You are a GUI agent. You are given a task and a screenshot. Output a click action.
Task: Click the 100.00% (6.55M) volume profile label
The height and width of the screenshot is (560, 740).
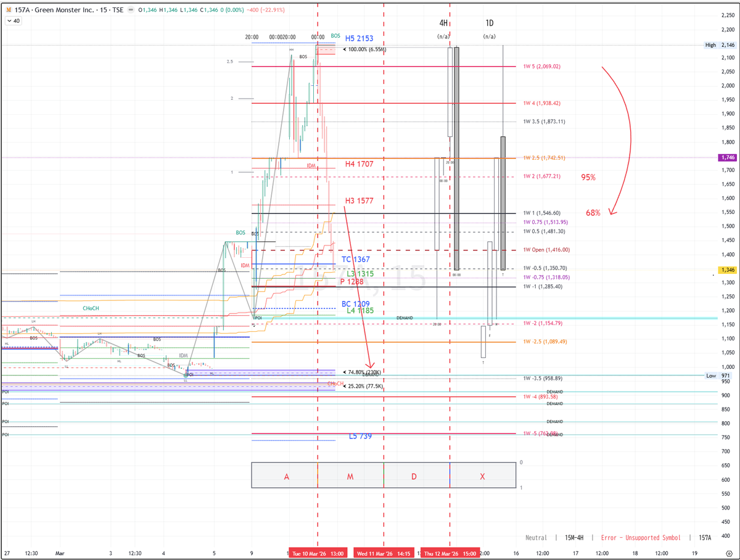[364, 49]
